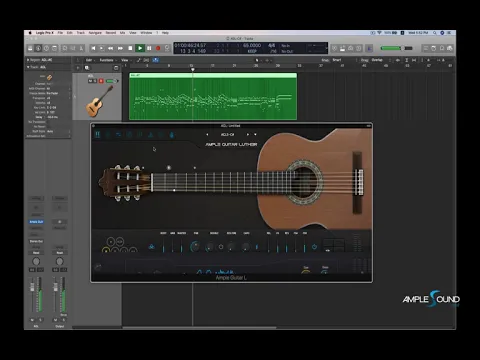Adjust the green master volume slider

(x=396, y=48)
